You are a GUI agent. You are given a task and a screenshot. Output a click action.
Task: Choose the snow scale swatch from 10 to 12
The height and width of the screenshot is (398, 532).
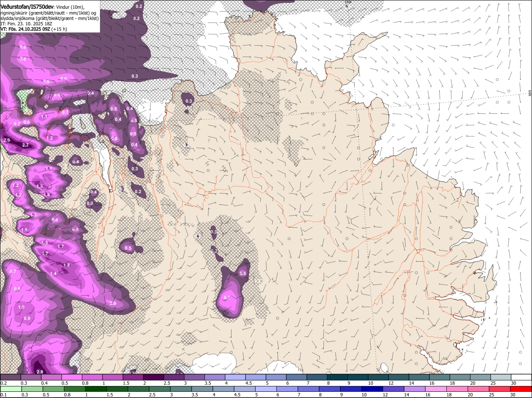point(378,377)
